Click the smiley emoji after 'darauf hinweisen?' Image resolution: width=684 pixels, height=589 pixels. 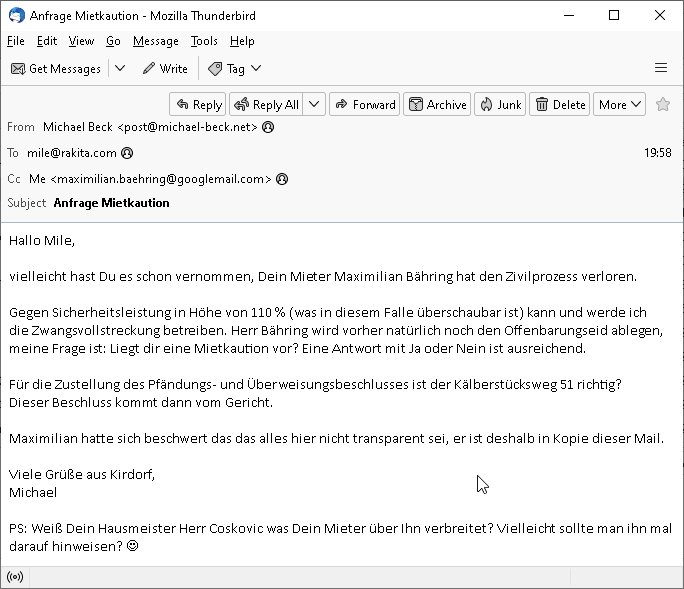tap(132, 546)
